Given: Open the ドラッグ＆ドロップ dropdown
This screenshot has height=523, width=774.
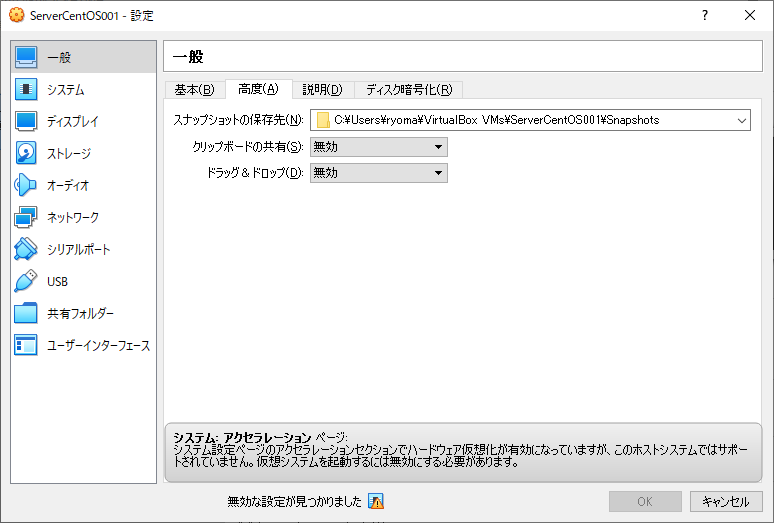Looking at the screenshot, I should click(x=379, y=173).
